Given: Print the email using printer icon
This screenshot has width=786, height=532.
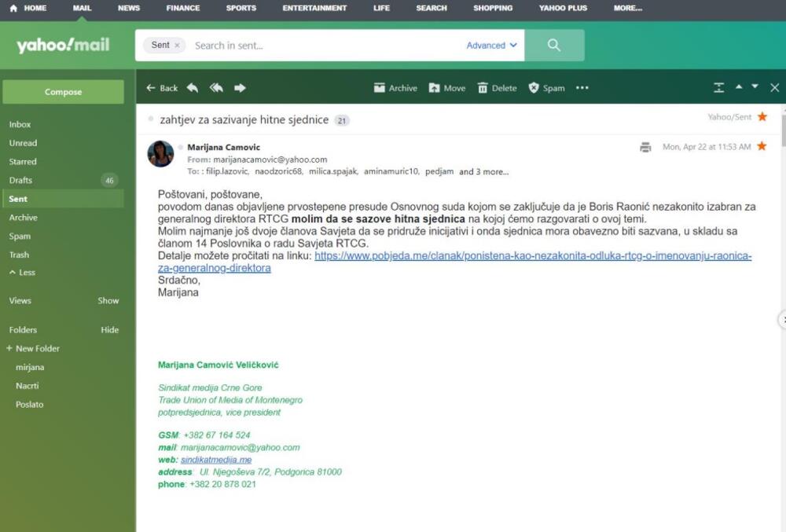Looking at the screenshot, I should [645, 147].
